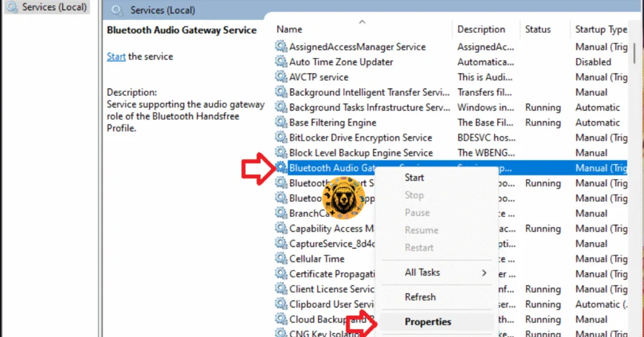
Task: Click the Description column header
Action: pyautogui.click(x=481, y=30)
